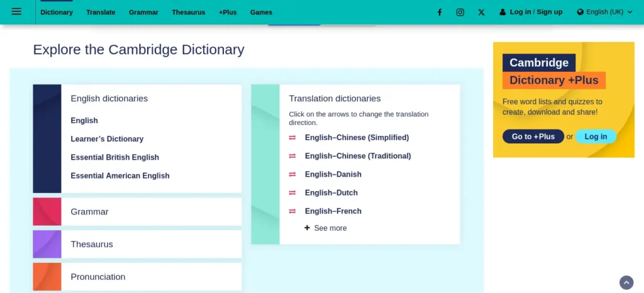
Task: Expand the English (UK) language dropdown
Action: point(604,13)
